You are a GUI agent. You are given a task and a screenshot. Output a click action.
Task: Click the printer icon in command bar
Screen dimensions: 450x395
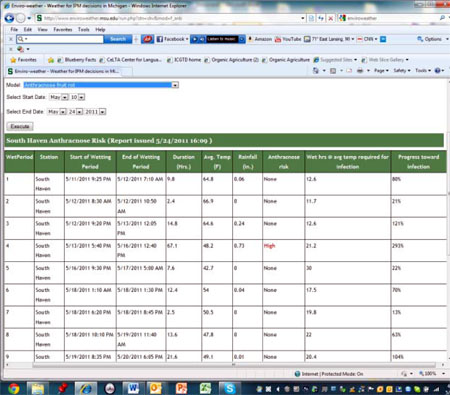pos(360,70)
